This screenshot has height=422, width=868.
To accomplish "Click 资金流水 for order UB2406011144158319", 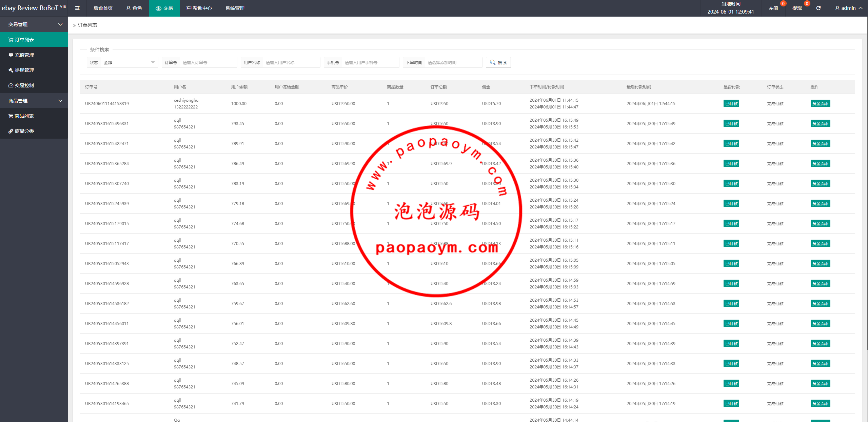I will point(820,104).
